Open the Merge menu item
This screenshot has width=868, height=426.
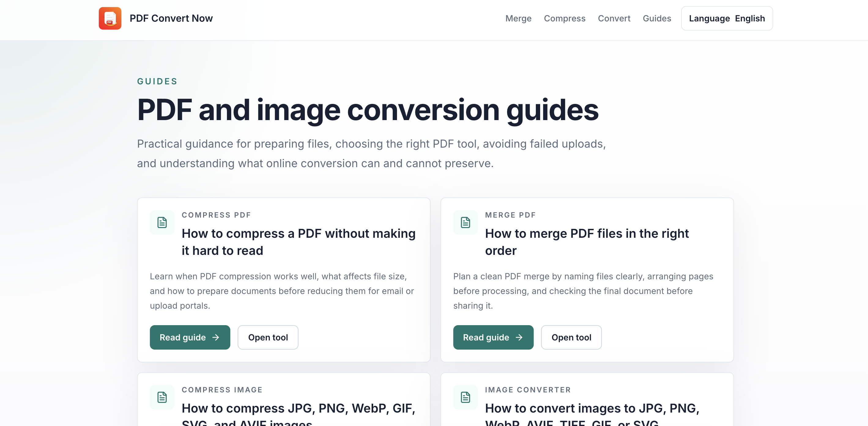(x=518, y=18)
